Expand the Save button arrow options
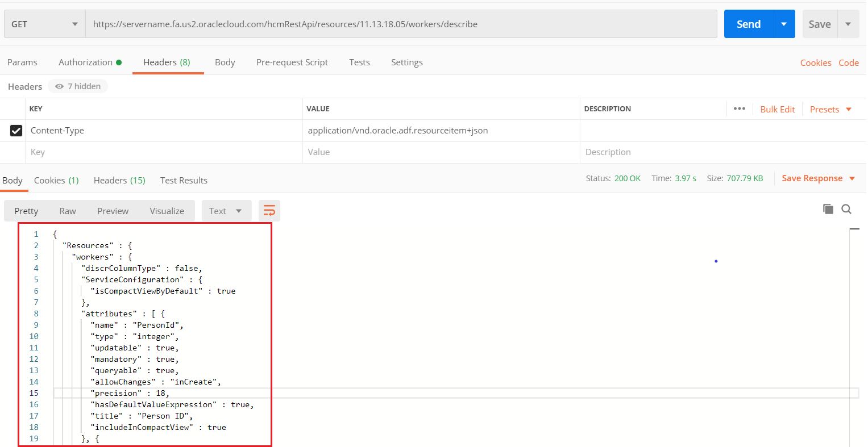This screenshot has width=868, height=447. point(848,24)
